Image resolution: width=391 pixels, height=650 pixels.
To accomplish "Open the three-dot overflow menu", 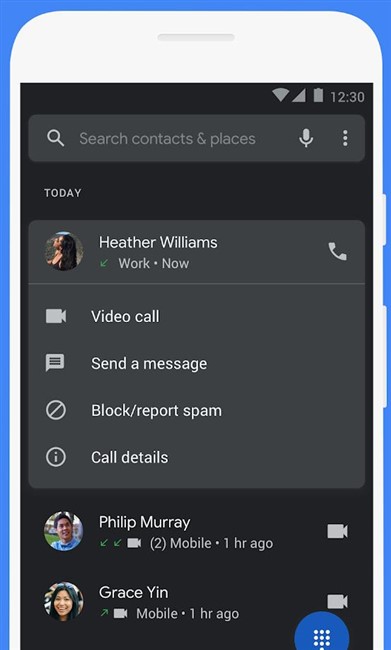I will click(x=345, y=138).
